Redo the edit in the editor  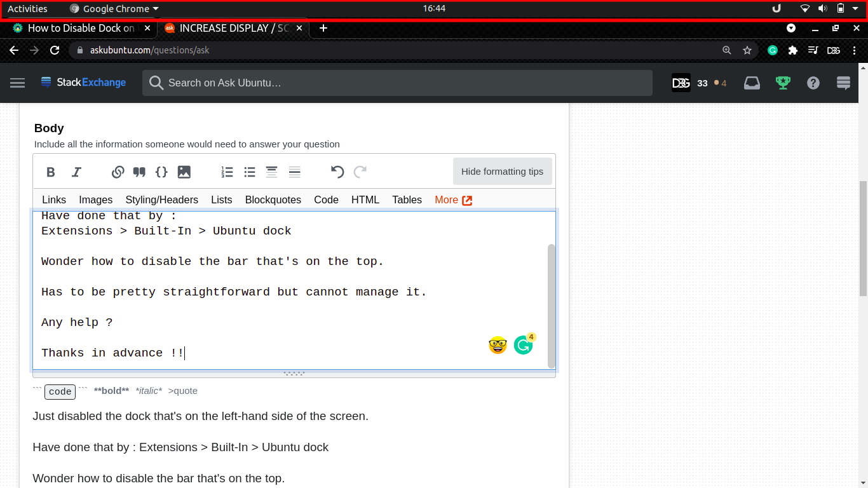tap(360, 172)
